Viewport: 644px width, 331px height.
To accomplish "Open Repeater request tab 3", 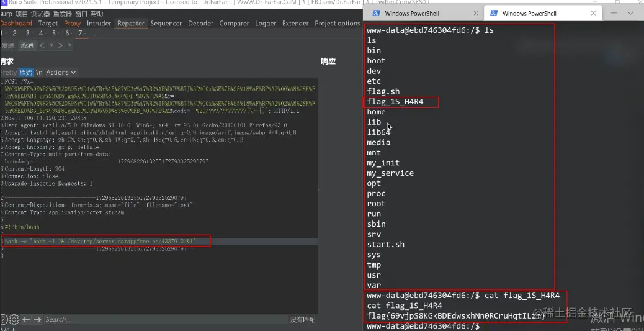I will pyautogui.click(x=28, y=34).
